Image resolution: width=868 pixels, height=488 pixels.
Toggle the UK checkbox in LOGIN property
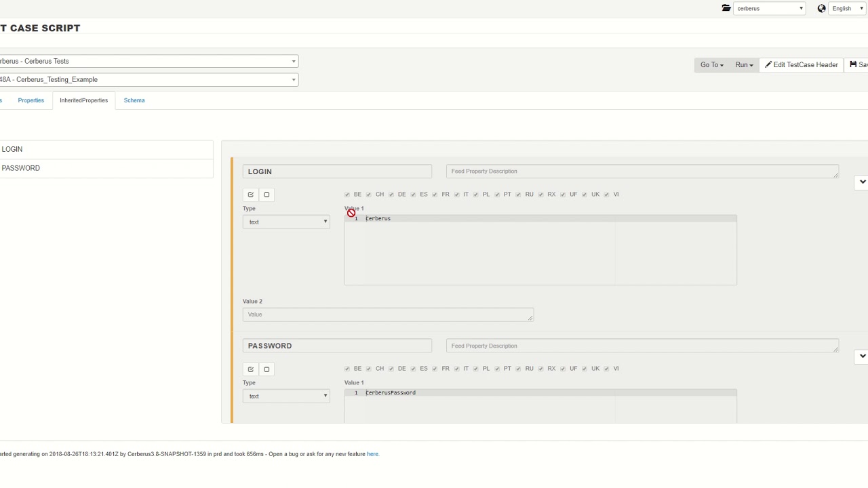[x=585, y=195]
